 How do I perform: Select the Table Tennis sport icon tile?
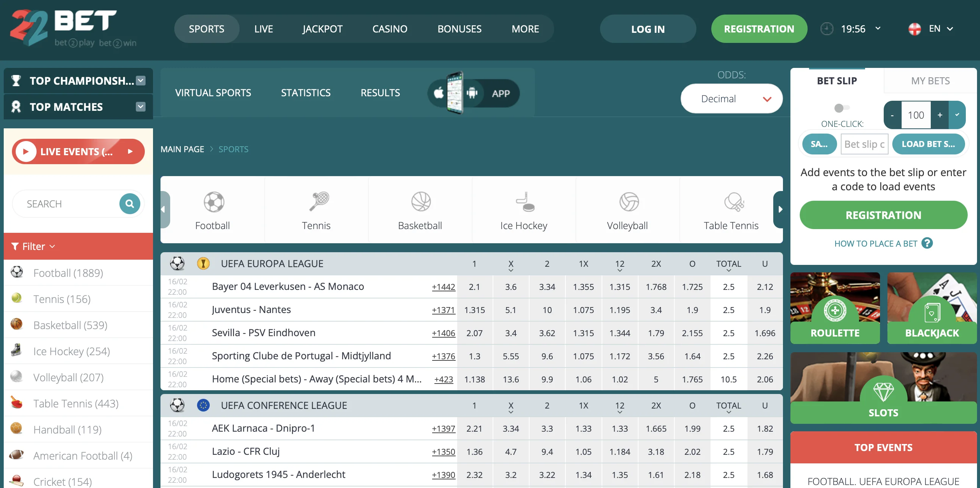731,210
